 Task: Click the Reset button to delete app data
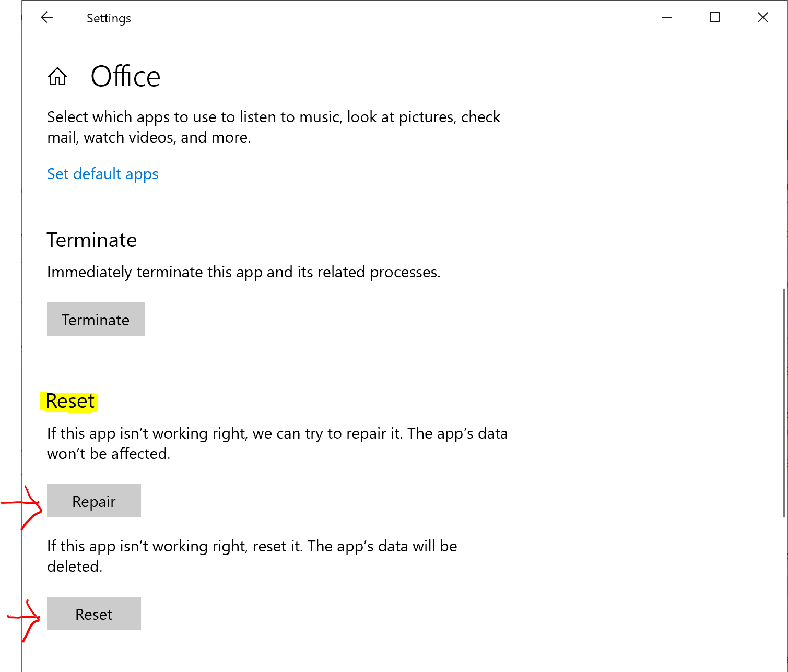pyautogui.click(x=94, y=614)
